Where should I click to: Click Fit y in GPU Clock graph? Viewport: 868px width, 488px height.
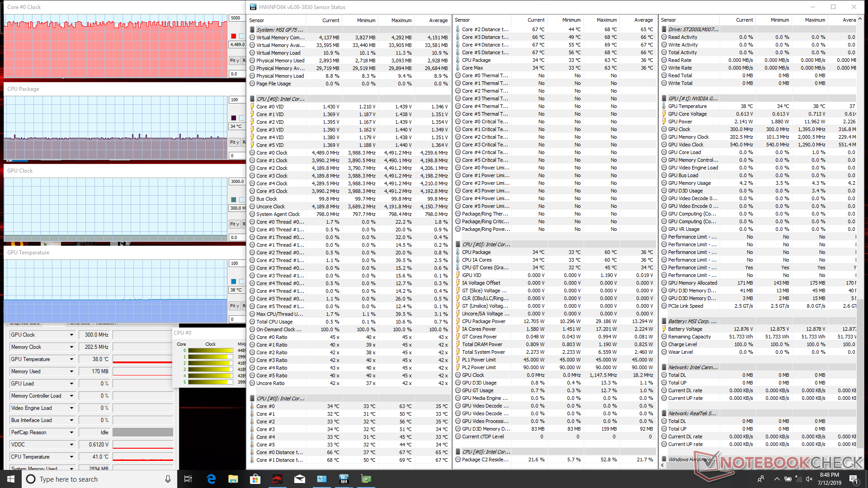[x=234, y=224]
